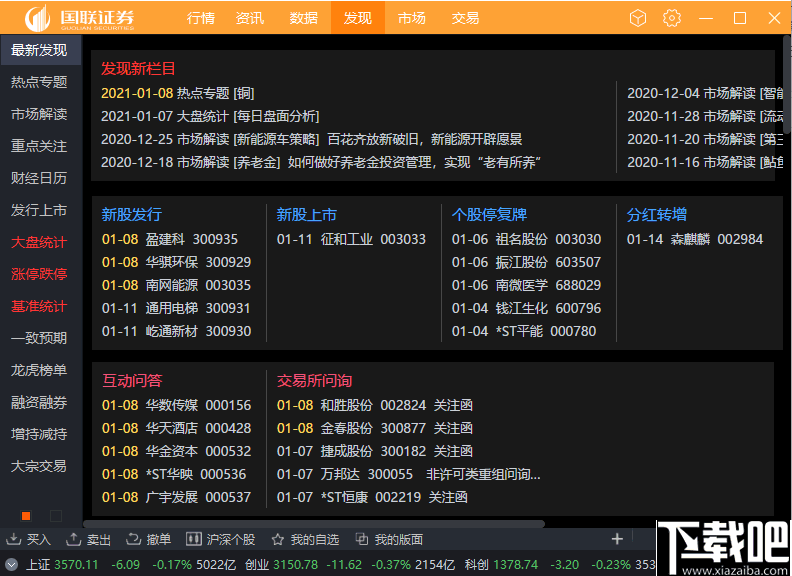The height and width of the screenshot is (576, 792).
Task: Select 祖名股份 003030 row
Action: 526,239
